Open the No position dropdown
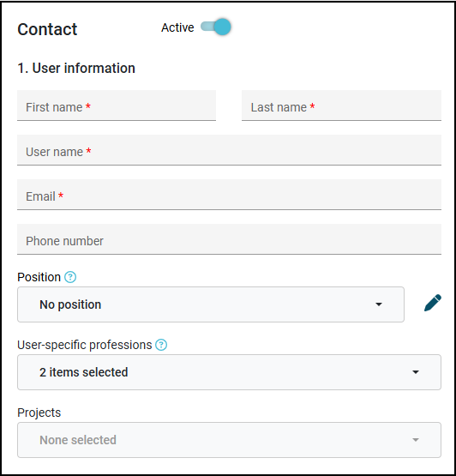 click(211, 304)
